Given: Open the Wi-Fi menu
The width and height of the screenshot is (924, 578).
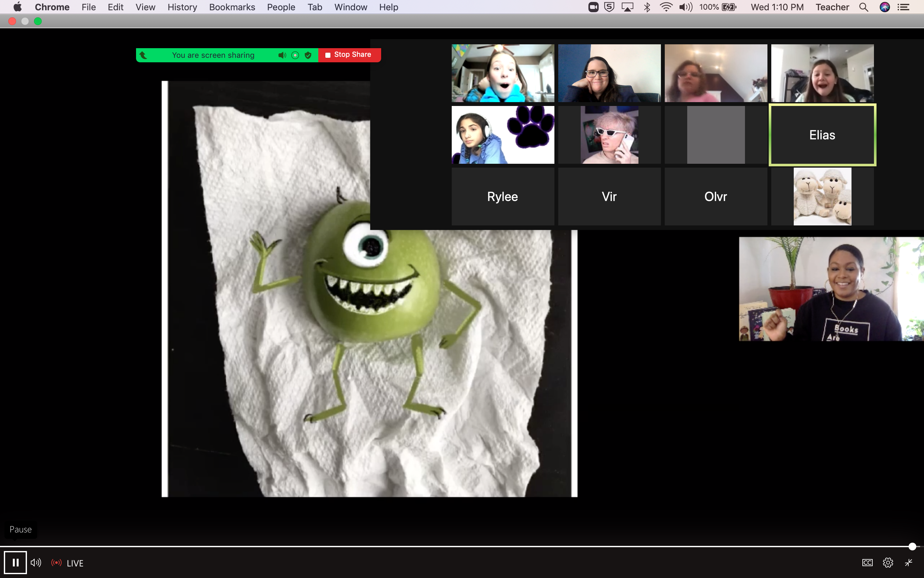Looking at the screenshot, I should pos(666,7).
